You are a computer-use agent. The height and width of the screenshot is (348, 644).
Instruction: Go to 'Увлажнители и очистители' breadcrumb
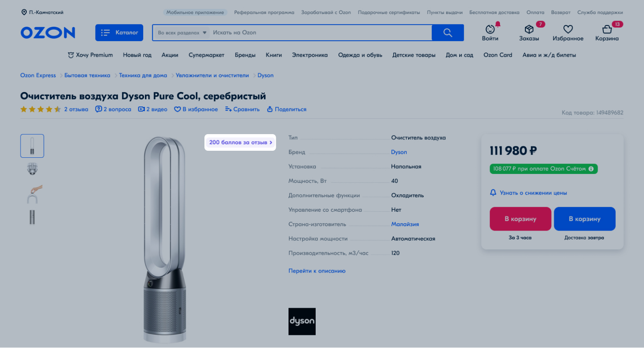212,75
